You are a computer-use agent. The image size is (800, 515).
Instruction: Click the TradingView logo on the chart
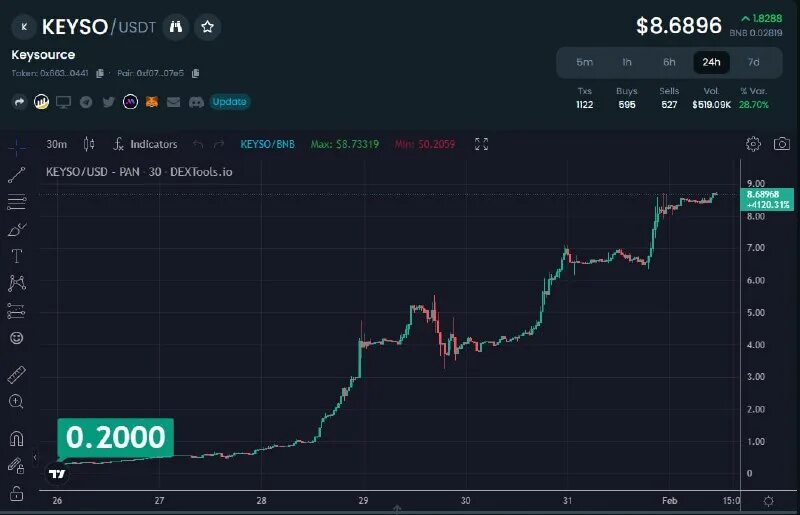(57, 474)
